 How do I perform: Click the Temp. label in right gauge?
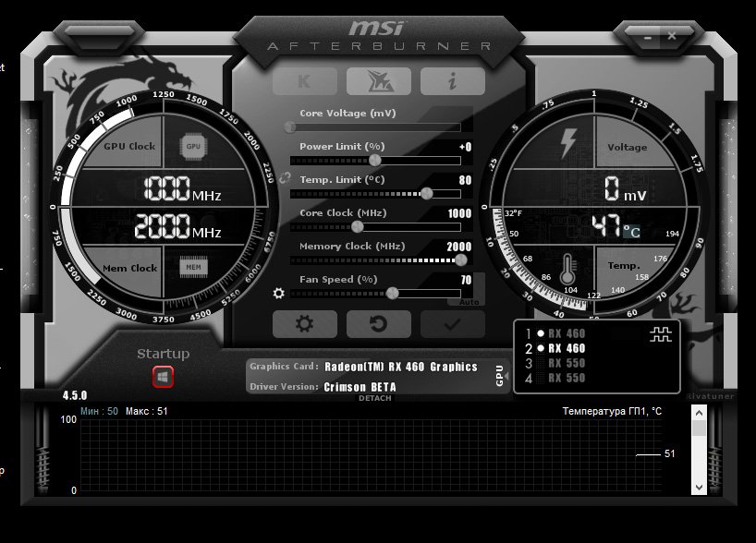624,265
